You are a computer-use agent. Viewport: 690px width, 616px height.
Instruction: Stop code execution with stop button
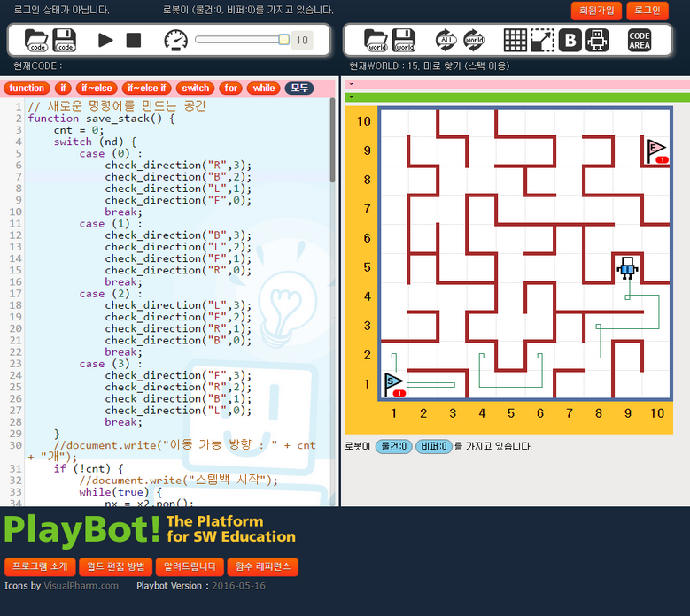134,40
